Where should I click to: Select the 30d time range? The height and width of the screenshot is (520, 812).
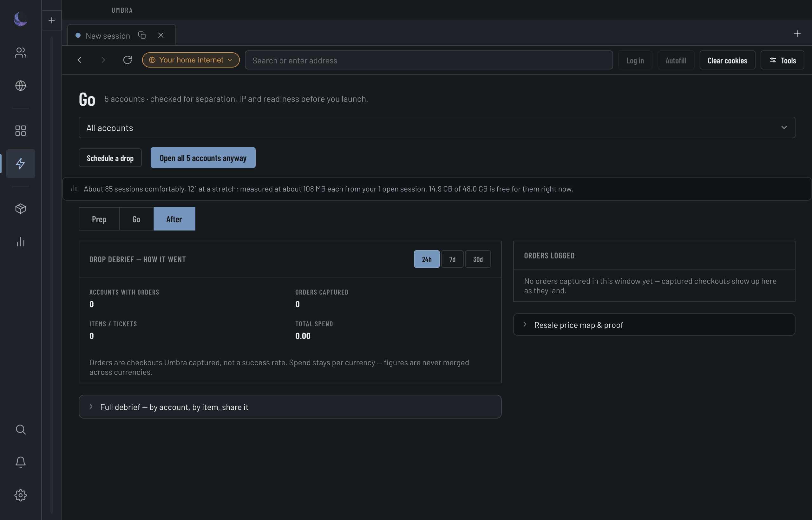tap(478, 259)
